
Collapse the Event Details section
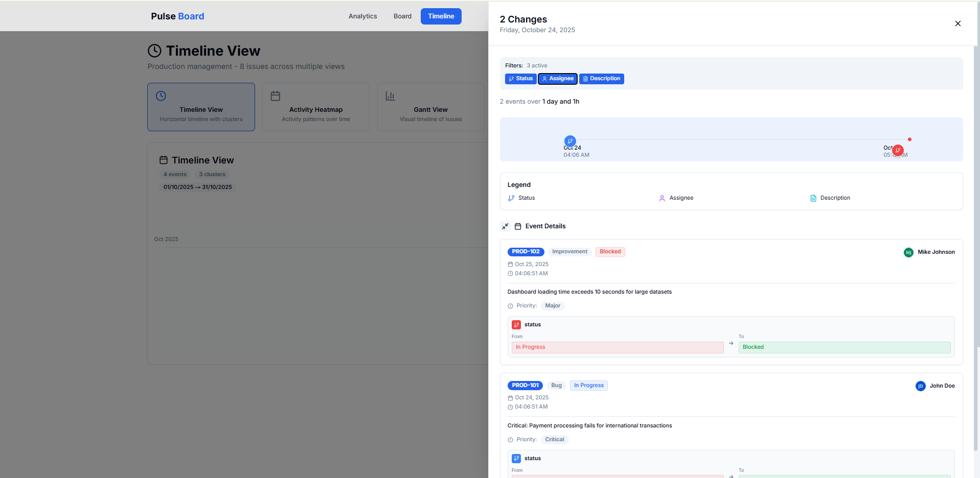[505, 226]
